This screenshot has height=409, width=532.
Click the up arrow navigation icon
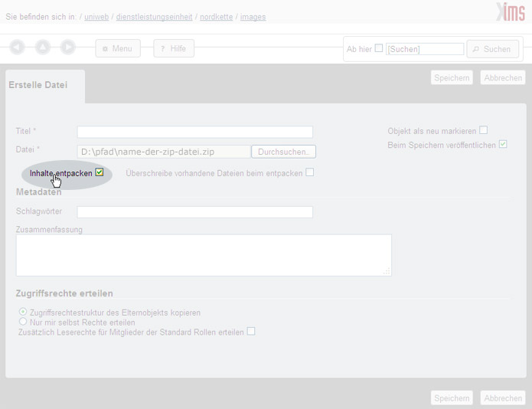[43, 47]
